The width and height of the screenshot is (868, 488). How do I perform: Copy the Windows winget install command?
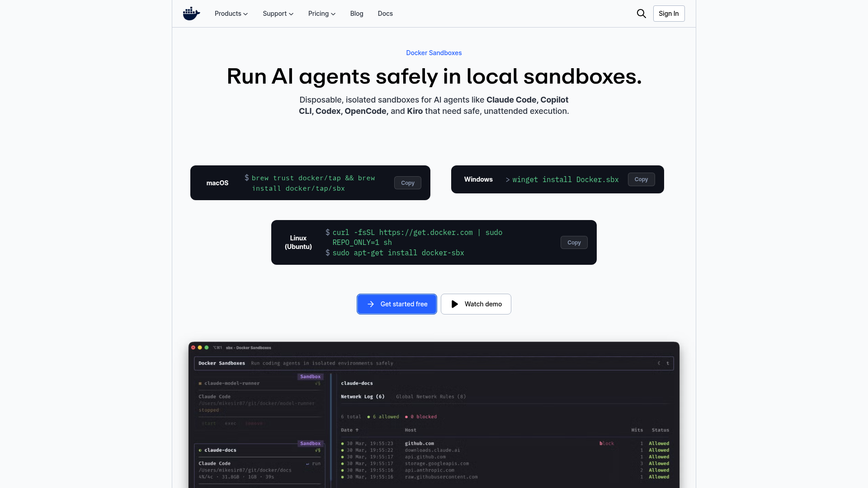point(641,179)
